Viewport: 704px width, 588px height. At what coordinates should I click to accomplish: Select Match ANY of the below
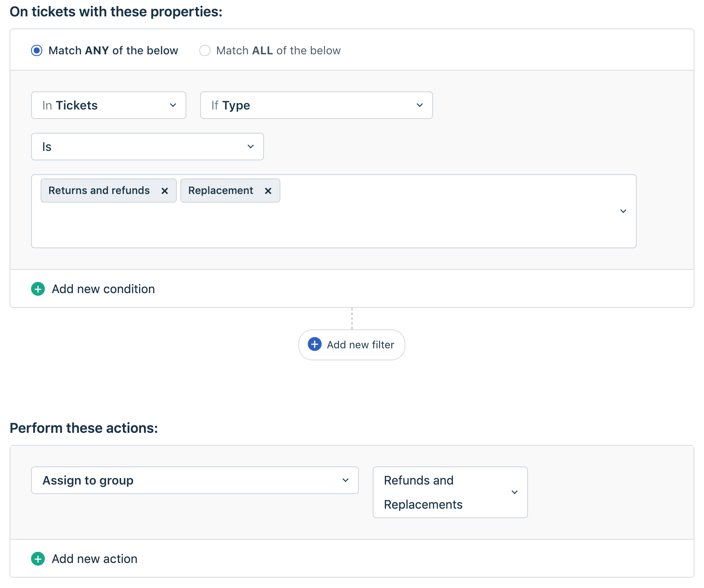coord(37,50)
